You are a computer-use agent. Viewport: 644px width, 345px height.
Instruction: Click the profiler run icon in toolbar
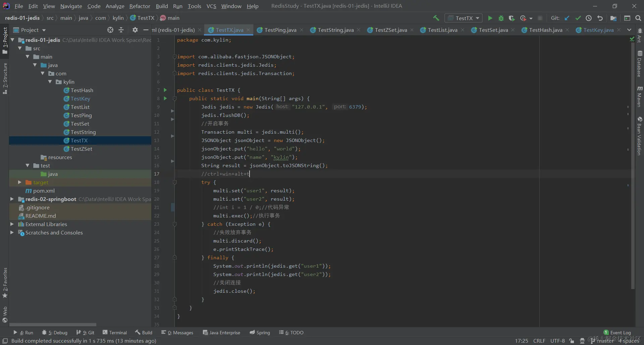coord(523,18)
